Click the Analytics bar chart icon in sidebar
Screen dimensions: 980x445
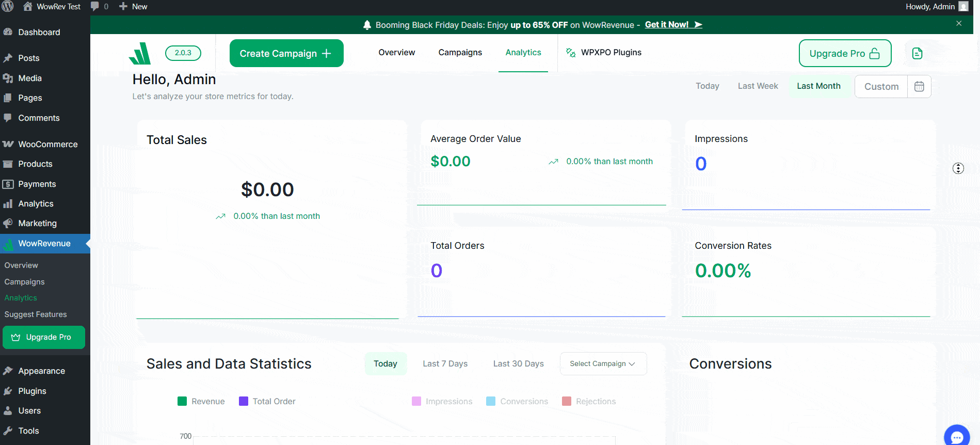tap(8, 203)
